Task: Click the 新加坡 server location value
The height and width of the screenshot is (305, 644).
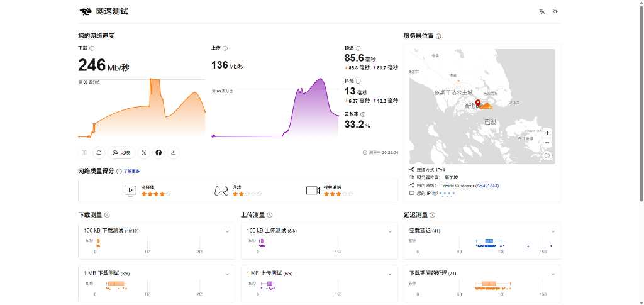Action: coord(451,178)
